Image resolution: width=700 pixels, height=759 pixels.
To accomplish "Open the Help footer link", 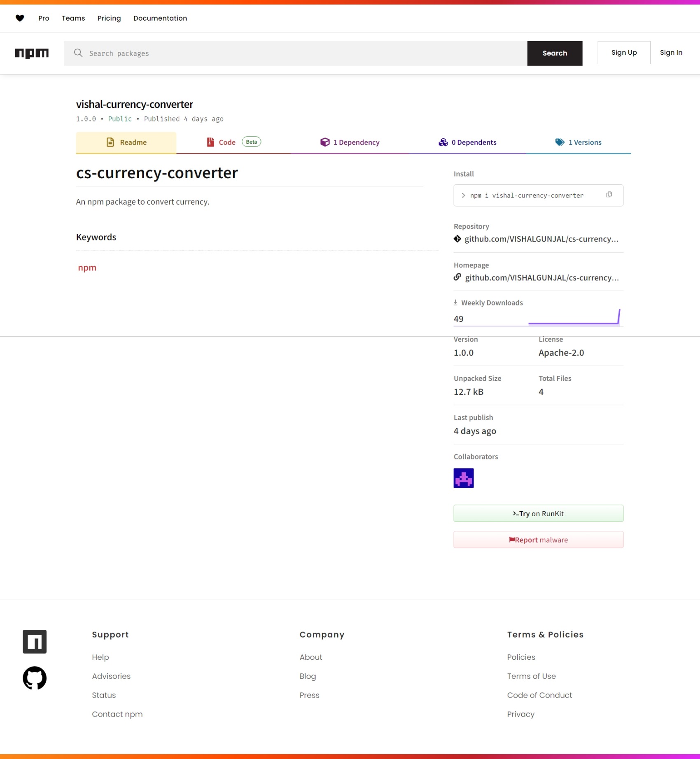I will 100,657.
